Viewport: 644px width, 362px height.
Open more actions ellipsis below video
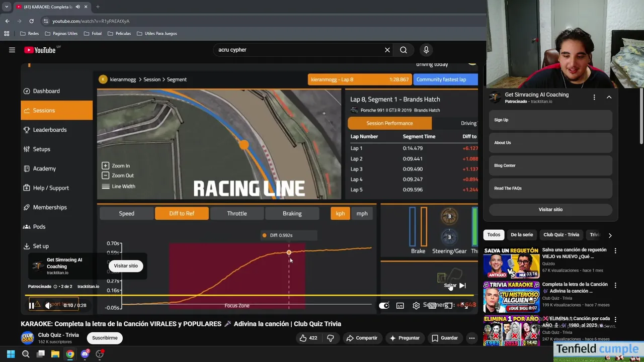click(472, 338)
